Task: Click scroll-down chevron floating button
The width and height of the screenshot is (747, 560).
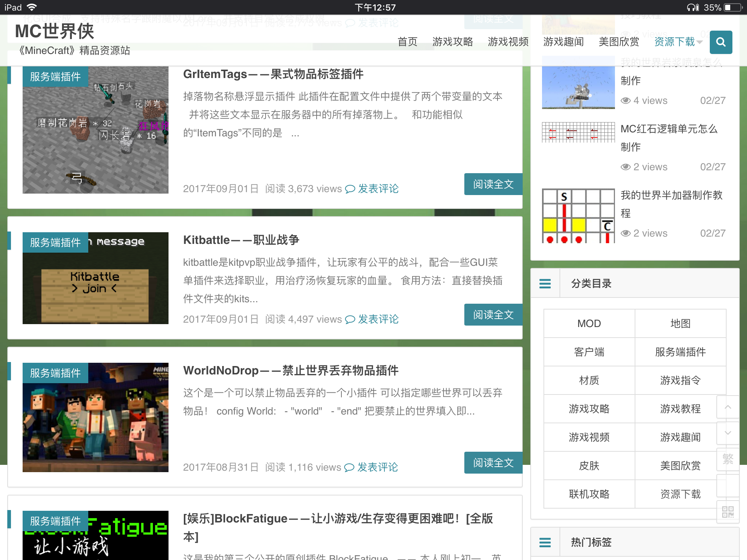Action: click(x=728, y=433)
